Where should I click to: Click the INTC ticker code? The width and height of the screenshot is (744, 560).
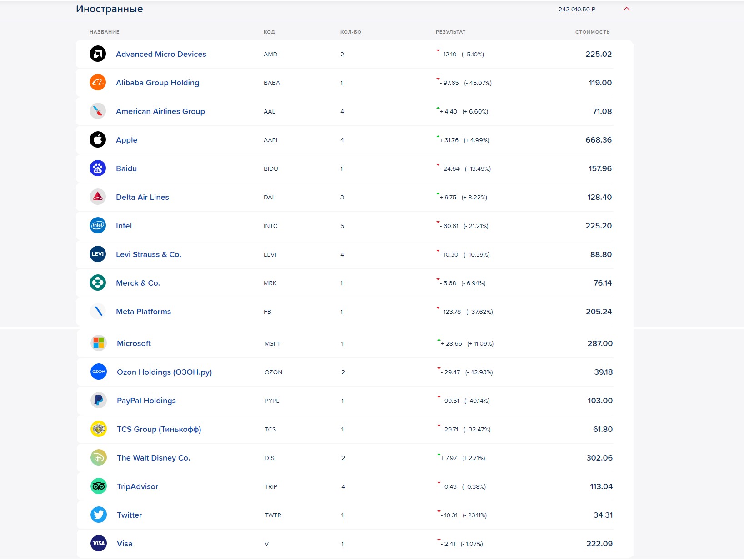pos(270,226)
